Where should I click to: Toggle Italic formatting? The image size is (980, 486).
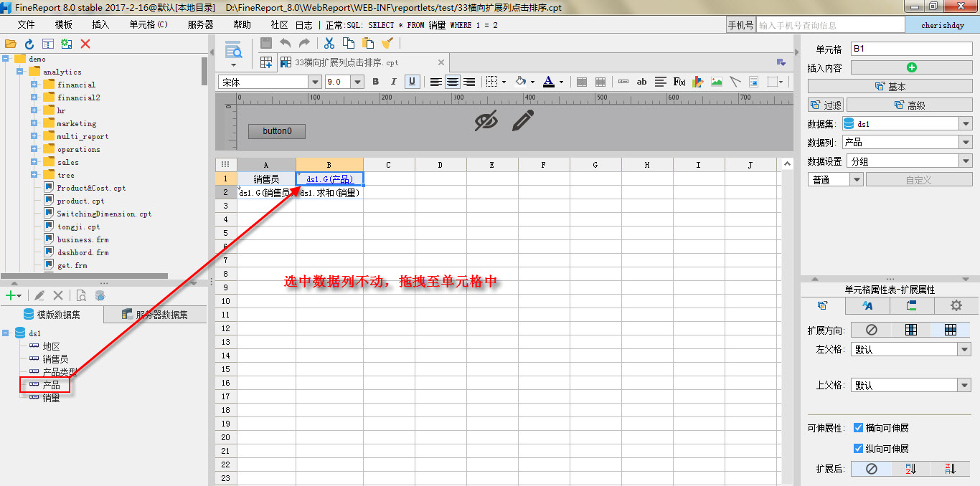(394, 82)
